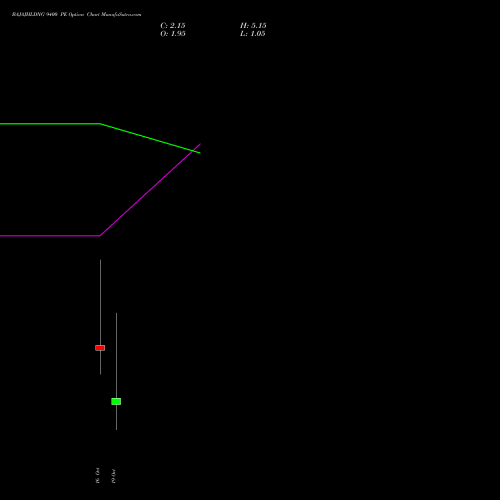Click the green candlestick body

click(116, 401)
